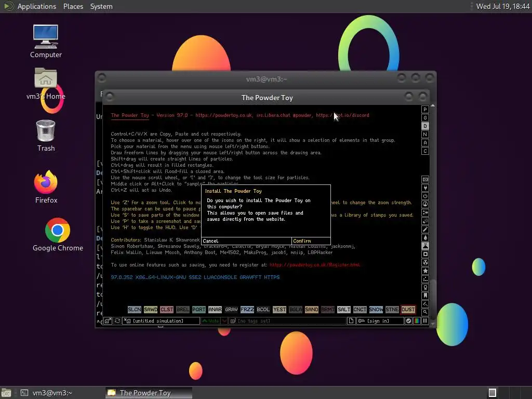Viewport: 532px width, 399px height.
Task: Toggle Newtonian gravity N option
Action: pyautogui.click(x=425, y=135)
